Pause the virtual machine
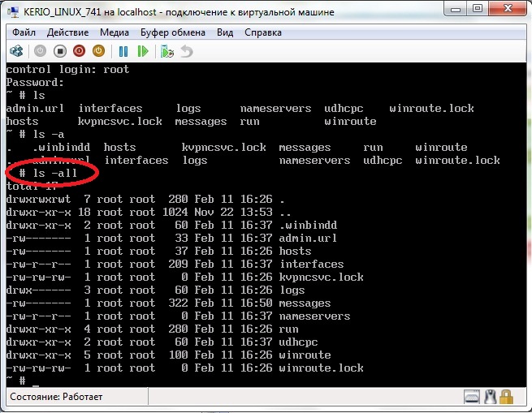The width and height of the screenshot is (532, 413). click(123, 51)
